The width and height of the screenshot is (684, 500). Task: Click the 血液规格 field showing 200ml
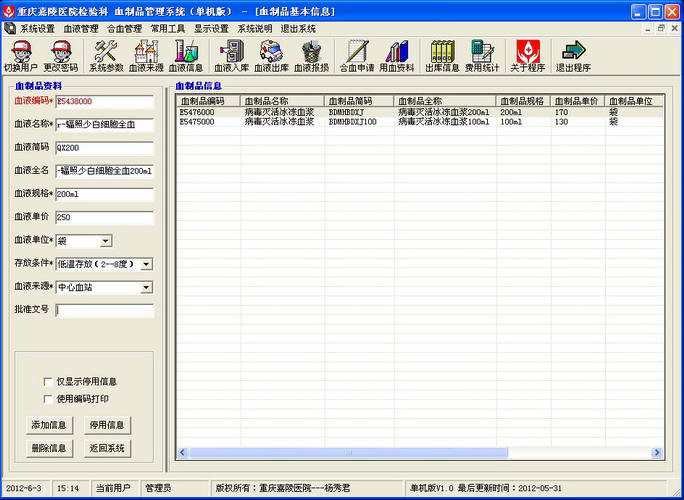click(105, 194)
